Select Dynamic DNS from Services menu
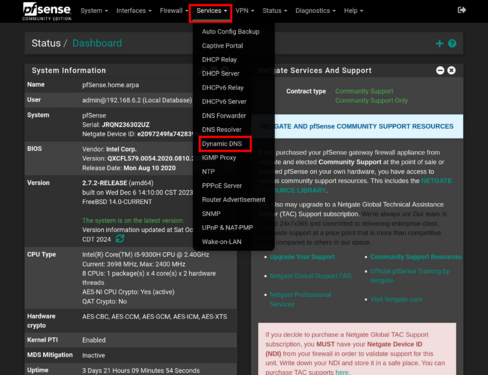This screenshot has height=375, width=488. (x=222, y=144)
